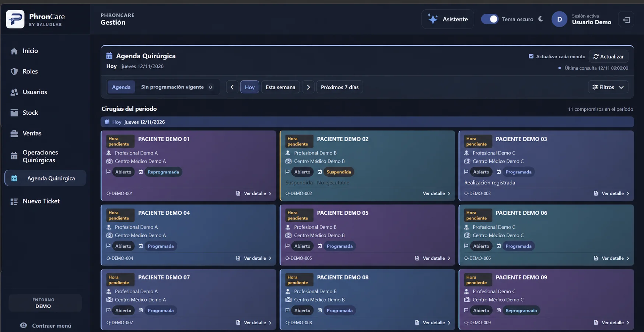The height and width of the screenshot is (332, 644).
Task: Click the eye icon beside Contraer menú
Action: click(24, 325)
